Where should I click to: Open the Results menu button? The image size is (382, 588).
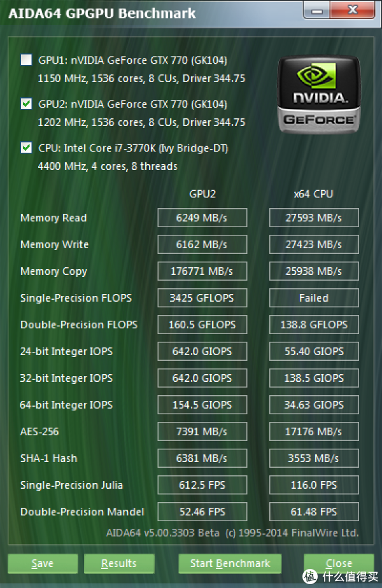pos(118,563)
